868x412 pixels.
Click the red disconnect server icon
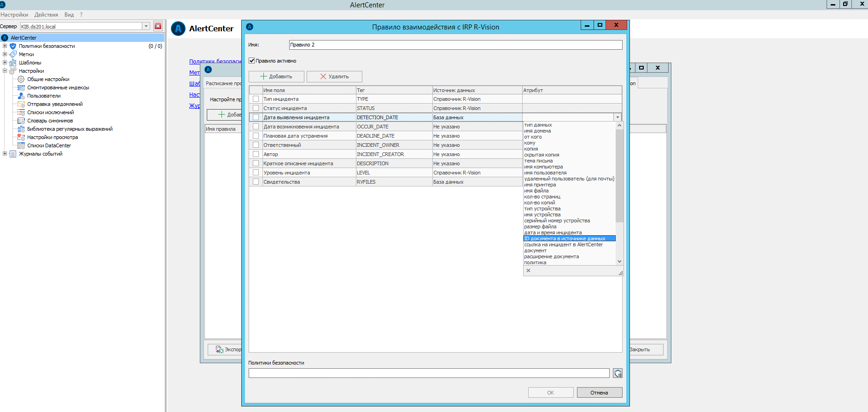pos(158,26)
